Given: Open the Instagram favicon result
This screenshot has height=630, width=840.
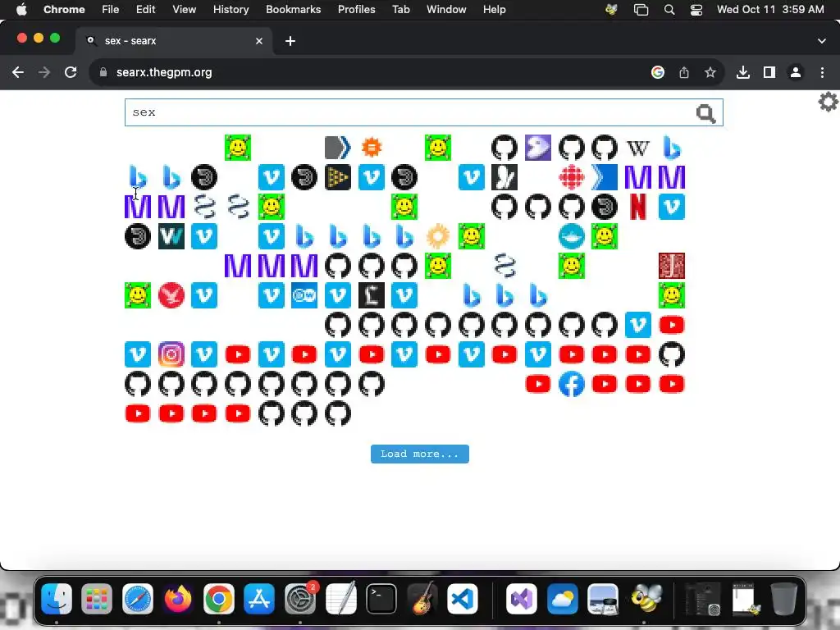Looking at the screenshot, I should pos(171,354).
